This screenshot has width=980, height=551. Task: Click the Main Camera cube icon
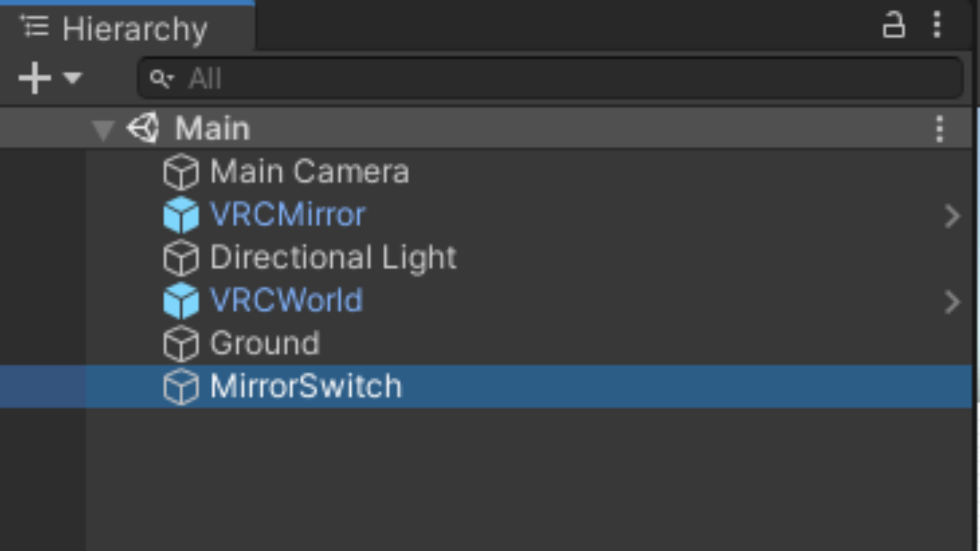181,172
